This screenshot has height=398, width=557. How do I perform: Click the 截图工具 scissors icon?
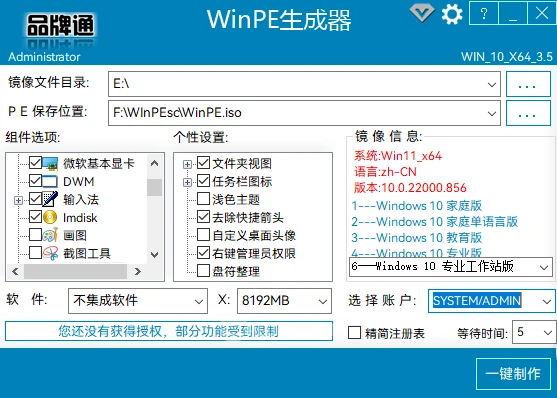(50, 253)
